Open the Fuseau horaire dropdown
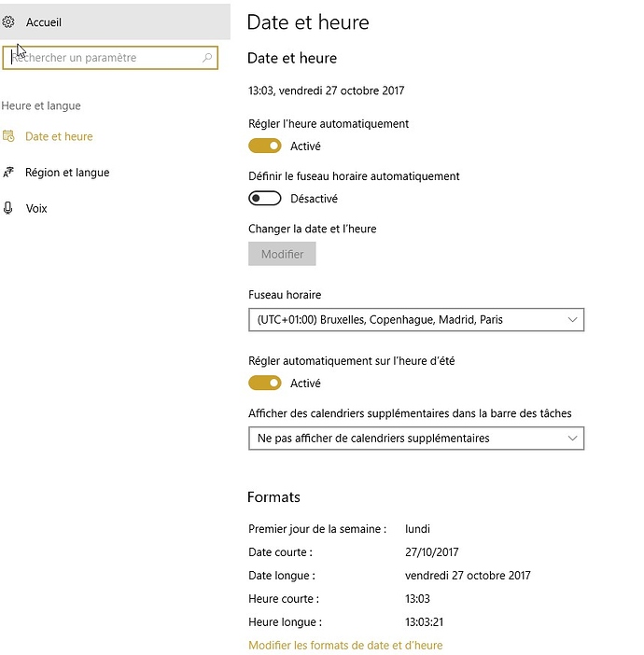Screen dimensions: 644x655 pyautogui.click(x=416, y=319)
